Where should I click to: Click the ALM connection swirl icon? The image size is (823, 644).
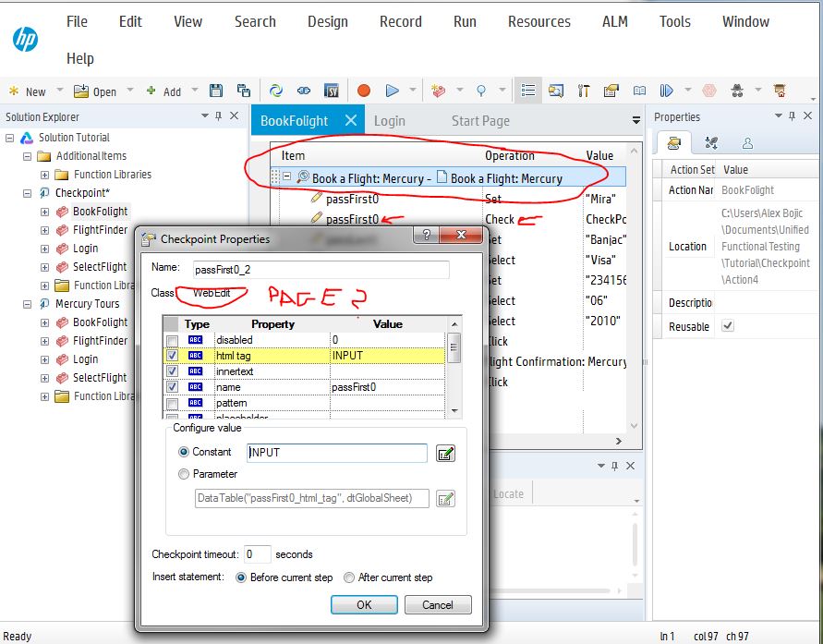click(x=276, y=91)
